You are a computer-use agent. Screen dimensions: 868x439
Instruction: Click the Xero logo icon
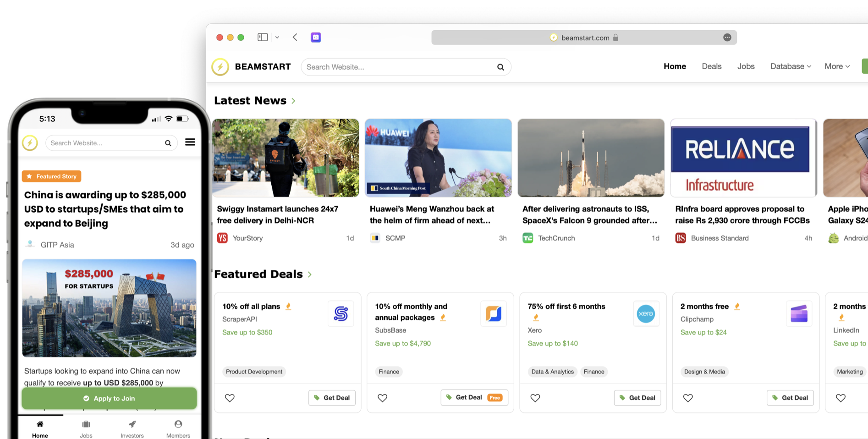tap(646, 313)
